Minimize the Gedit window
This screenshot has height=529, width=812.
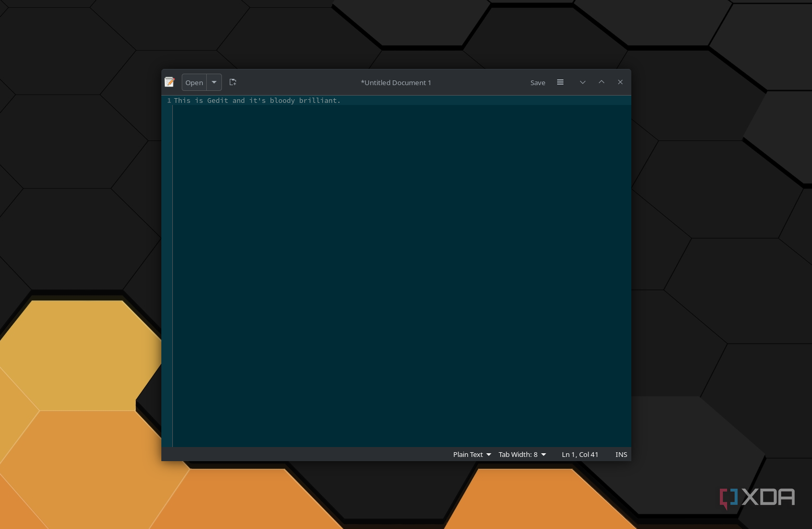click(x=583, y=82)
